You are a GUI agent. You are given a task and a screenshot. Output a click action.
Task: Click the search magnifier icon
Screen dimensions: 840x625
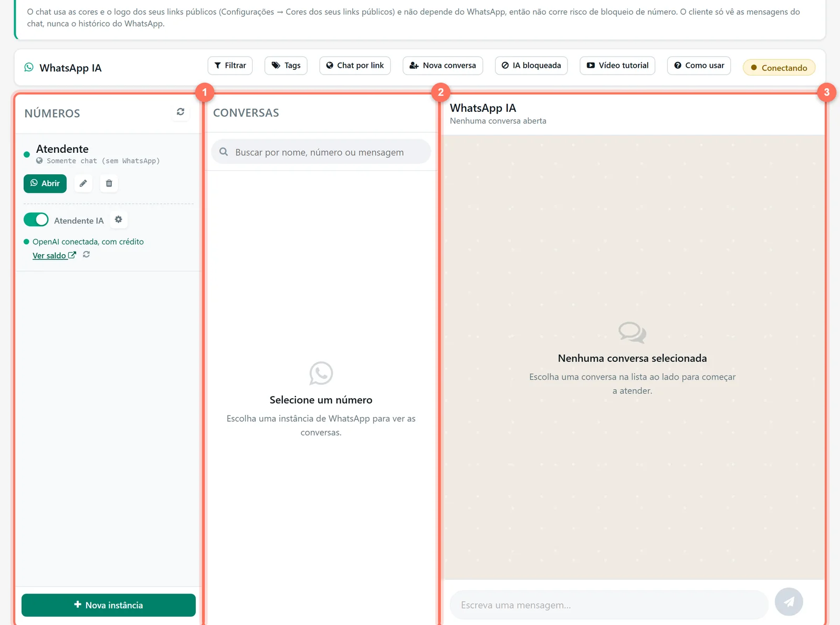224,152
